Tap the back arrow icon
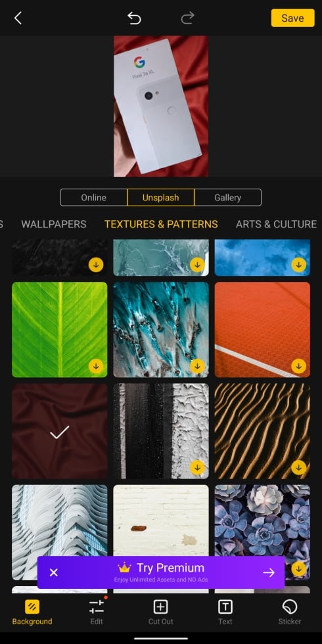This screenshot has height=644, width=322. click(18, 18)
